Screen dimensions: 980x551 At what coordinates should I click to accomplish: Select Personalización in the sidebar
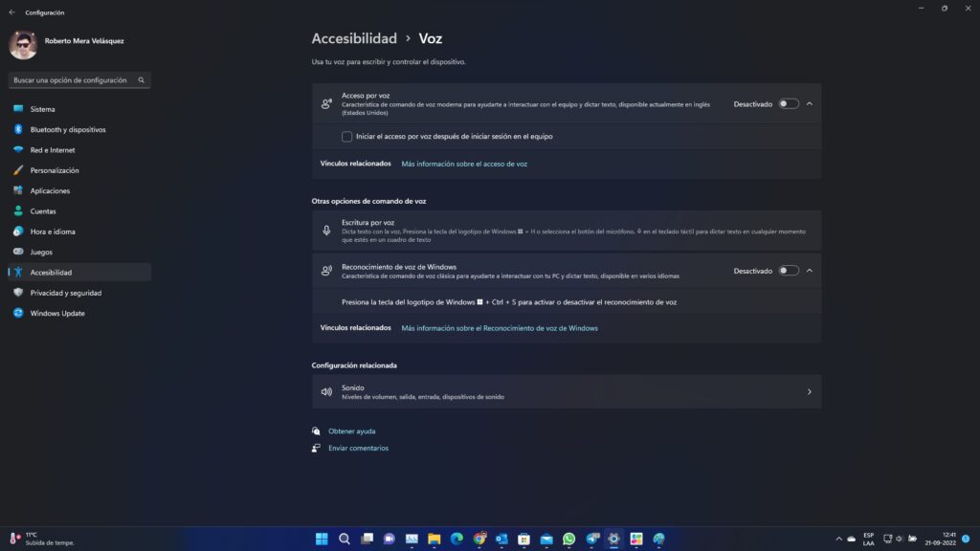pos(55,170)
